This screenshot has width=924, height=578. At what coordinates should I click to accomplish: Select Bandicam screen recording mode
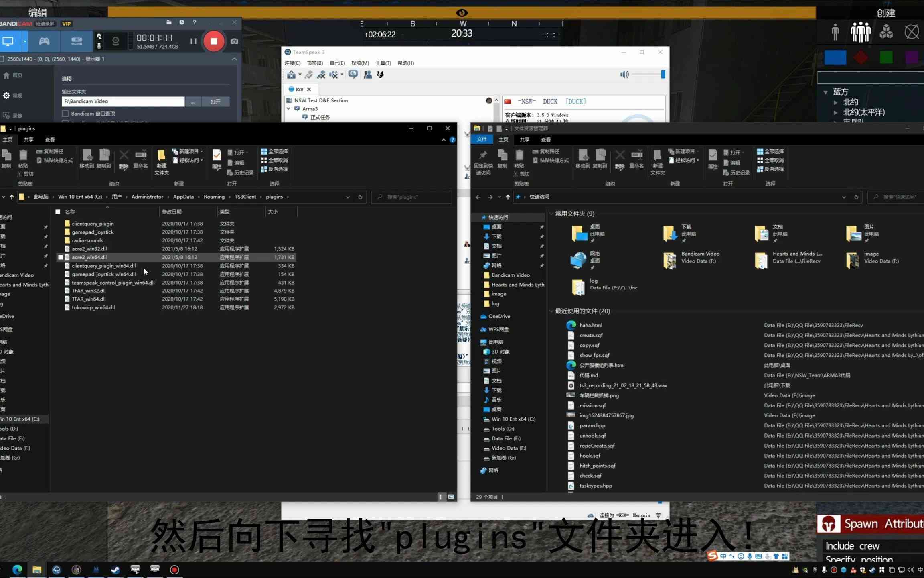tap(8, 41)
